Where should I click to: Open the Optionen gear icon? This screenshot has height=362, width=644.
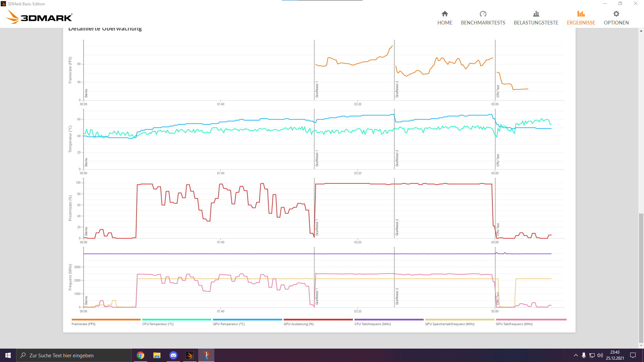point(616,14)
